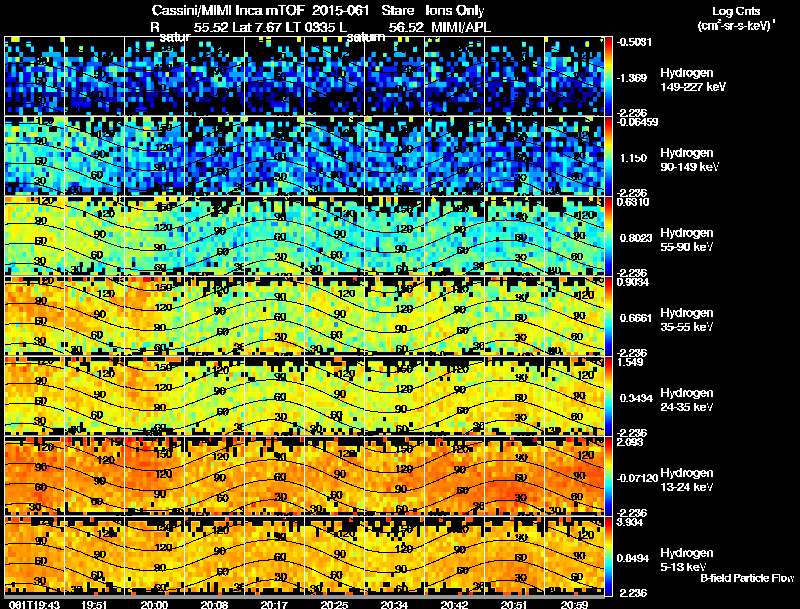Click the 'Hydrogen 55-90 keV' label
The image size is (800, 609).
coord(687,240)
